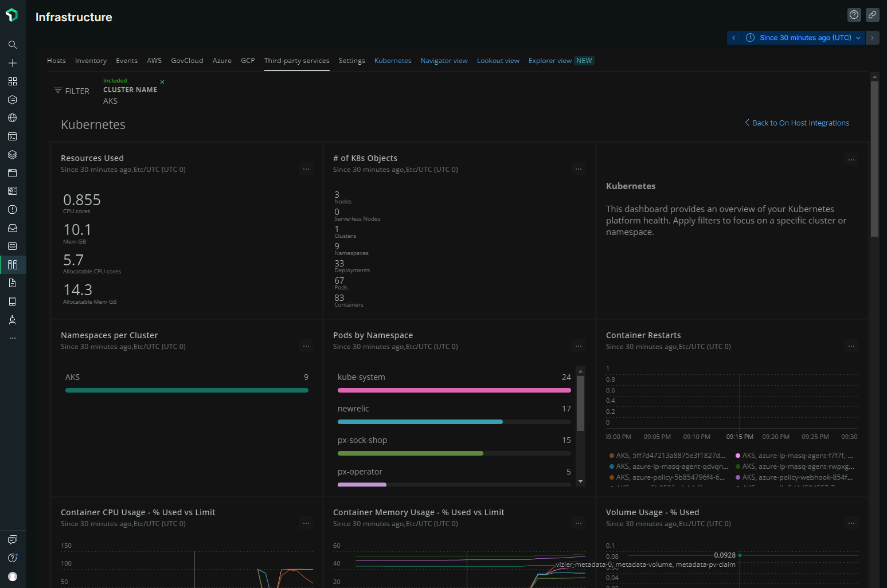Open Kubernetes description widget options menu
Image resolution: width=887 pixels, height=588 pixels.
(x=851, y=160)
